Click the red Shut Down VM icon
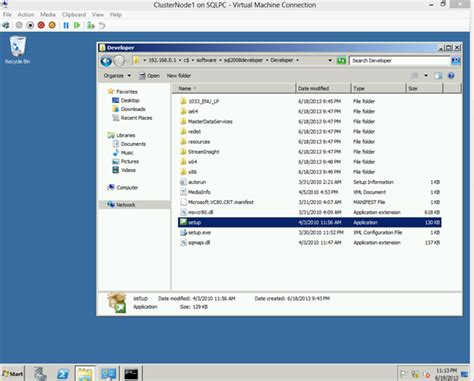This screenshot has width=474, height=381. (41, 25)
